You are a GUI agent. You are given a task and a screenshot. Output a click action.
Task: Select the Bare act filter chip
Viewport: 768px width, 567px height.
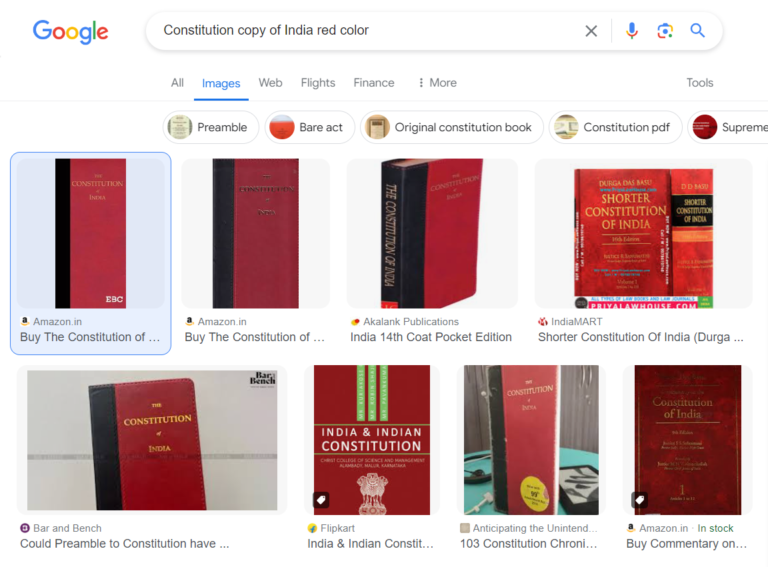point(310,127)
